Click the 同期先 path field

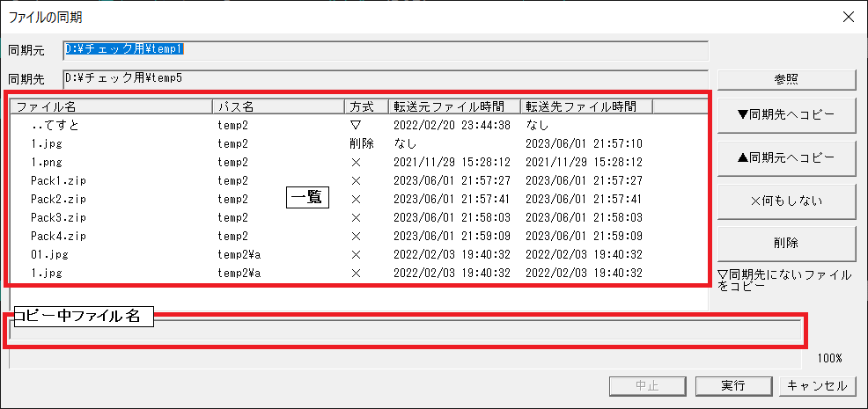coord(386,78)
